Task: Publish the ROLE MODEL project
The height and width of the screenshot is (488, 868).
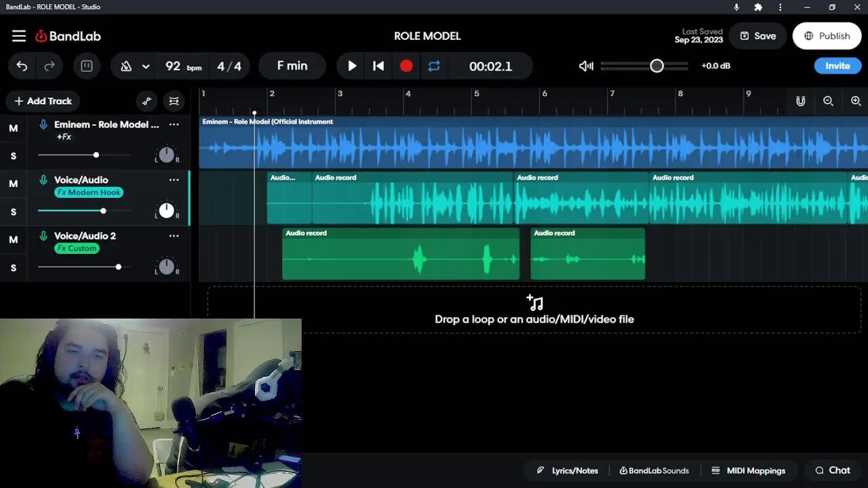Action: click(x=827, y=36)
